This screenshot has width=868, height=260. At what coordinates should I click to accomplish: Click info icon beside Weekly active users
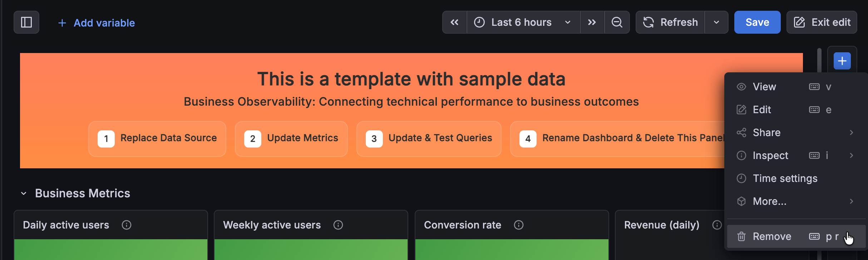(x=338, y=225)
